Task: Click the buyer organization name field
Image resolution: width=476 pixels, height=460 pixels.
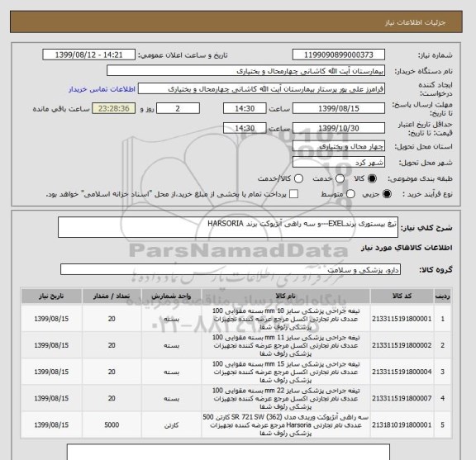Action: pyautogui.click(x=246, y=71)
